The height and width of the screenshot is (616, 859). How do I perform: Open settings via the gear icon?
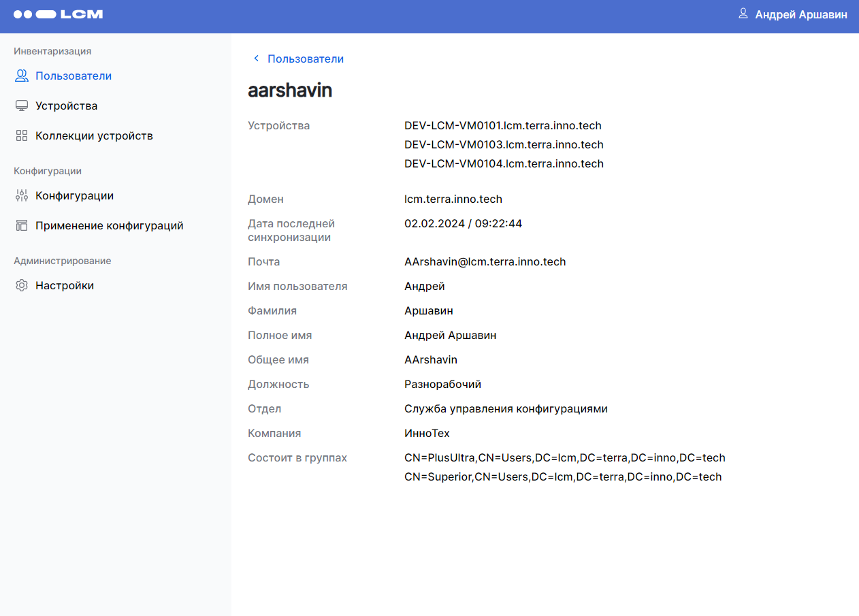[x=21, y=285]
